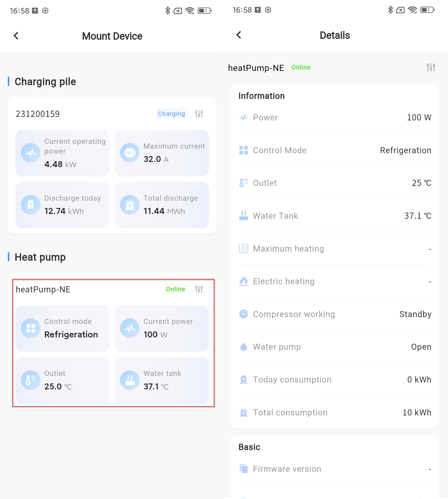Tap the Discharge today icon
448x499 pixels.
pos(31,205)
